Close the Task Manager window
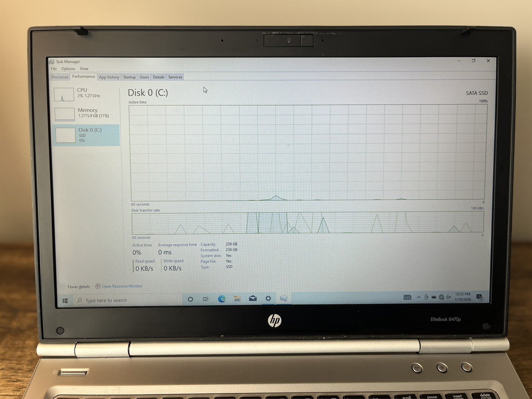Viewport: 532px width, 399px height. tap(488, 61)
